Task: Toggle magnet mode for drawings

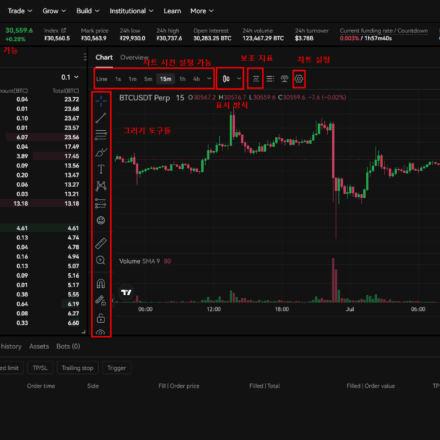Action: [x=101, y=284]
